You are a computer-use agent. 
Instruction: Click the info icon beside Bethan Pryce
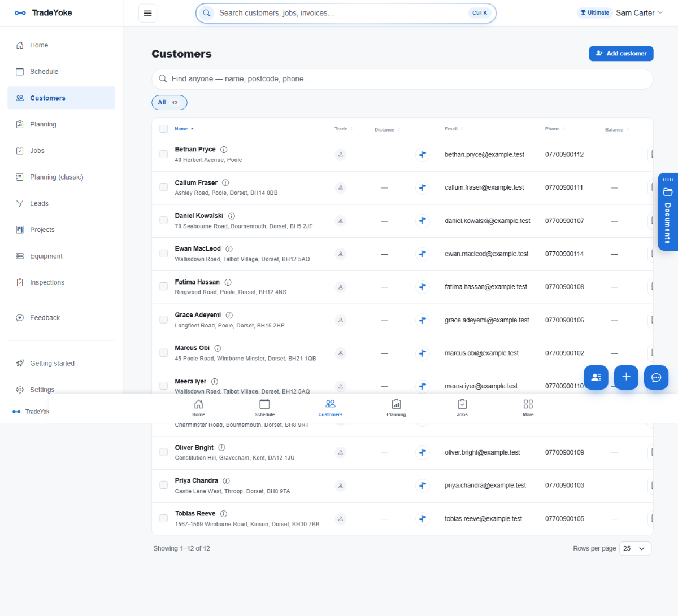click(x=224, y=150)
